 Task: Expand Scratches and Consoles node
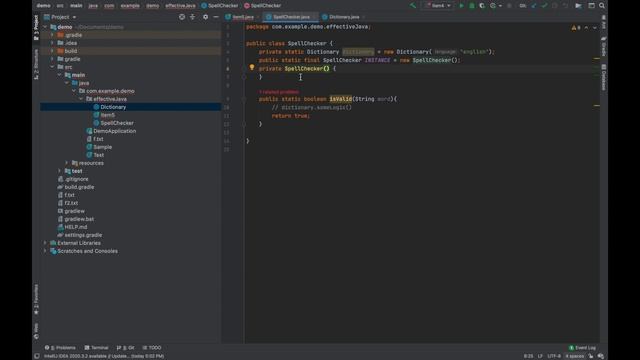45,251
